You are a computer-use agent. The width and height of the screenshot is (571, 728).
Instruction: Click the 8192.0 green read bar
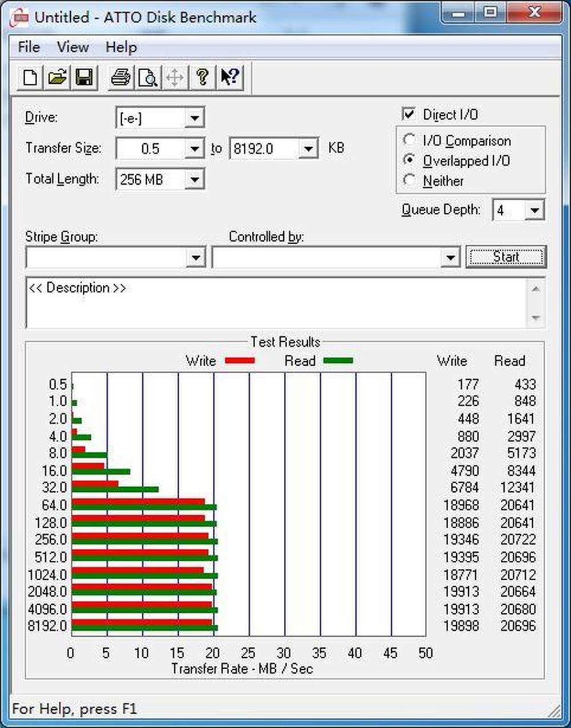(144, 628)
